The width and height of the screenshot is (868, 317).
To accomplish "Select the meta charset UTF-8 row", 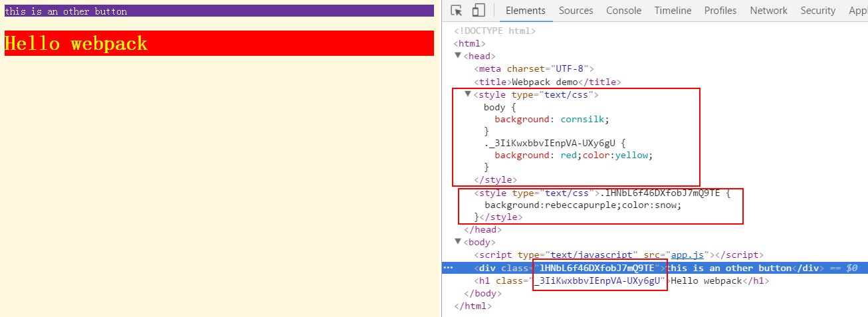I will pos(534,68).
